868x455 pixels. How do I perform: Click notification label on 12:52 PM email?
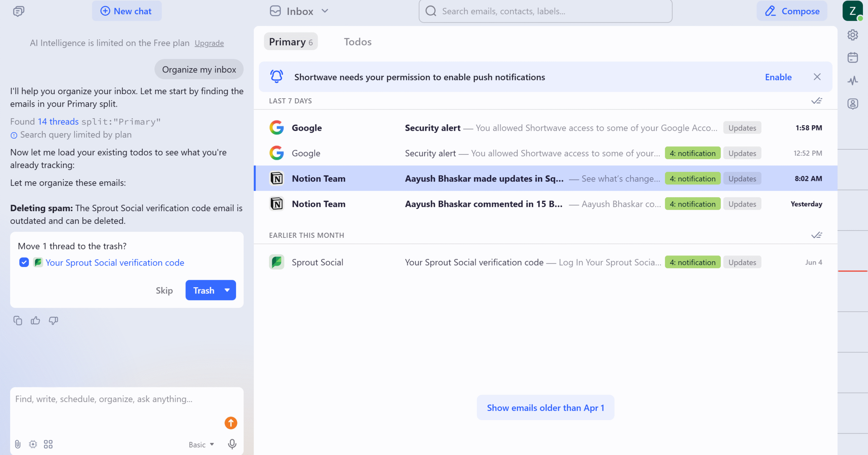(692, 153)
